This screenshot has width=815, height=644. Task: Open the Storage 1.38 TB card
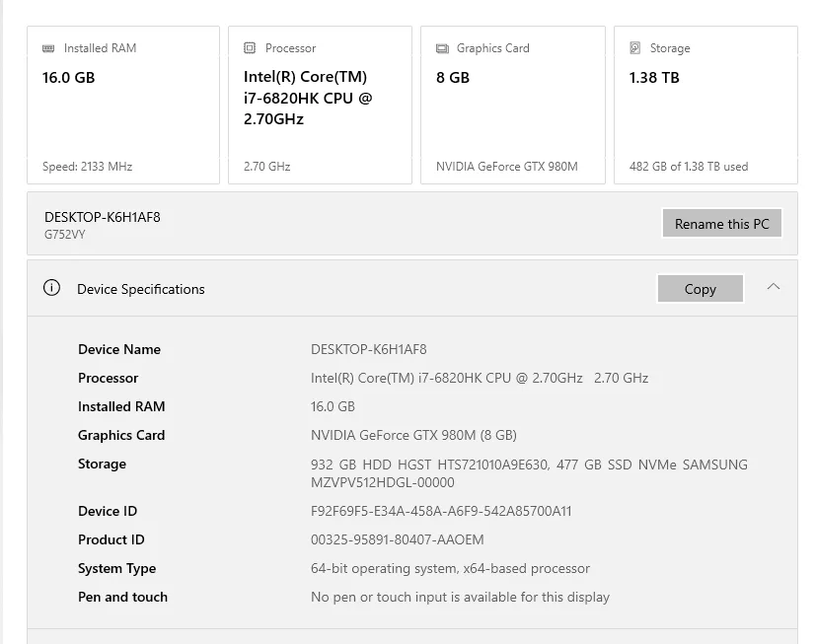click(705, 105)
